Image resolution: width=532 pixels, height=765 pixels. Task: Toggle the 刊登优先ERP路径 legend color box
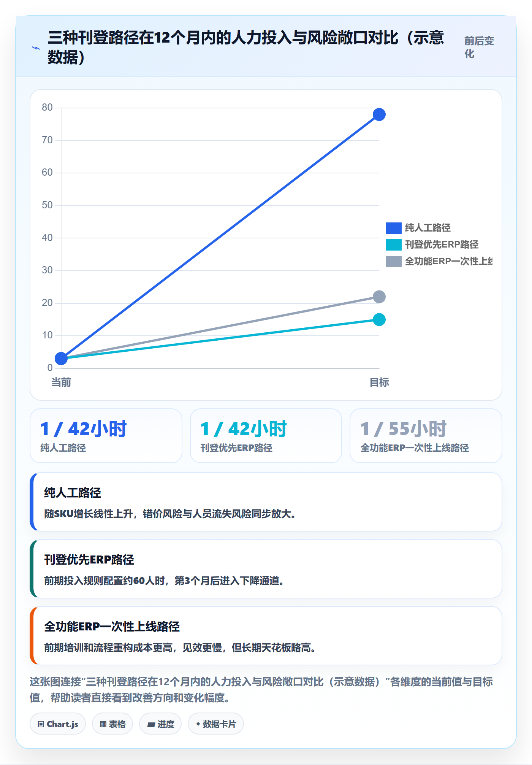pos(393,244)
